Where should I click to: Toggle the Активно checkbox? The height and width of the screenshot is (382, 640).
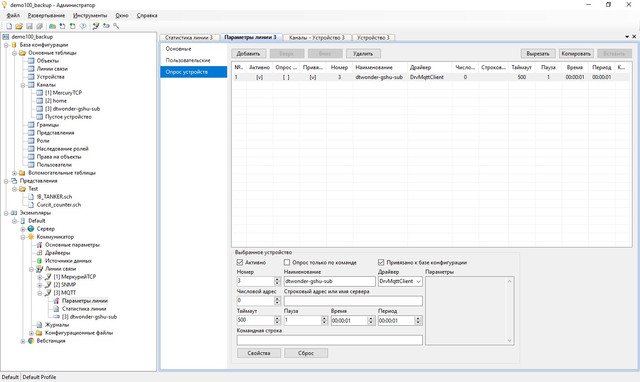coord(240,262)
